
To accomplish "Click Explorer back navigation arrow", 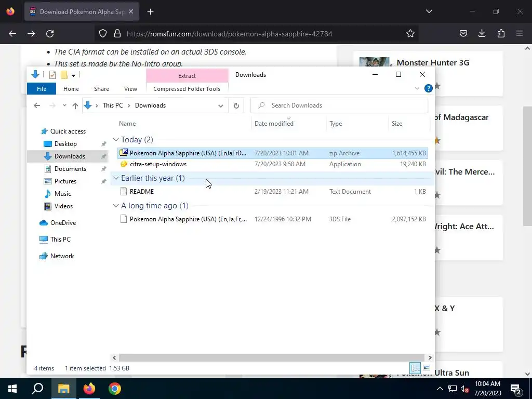I will pyautogui.click(x=37, y=105).
